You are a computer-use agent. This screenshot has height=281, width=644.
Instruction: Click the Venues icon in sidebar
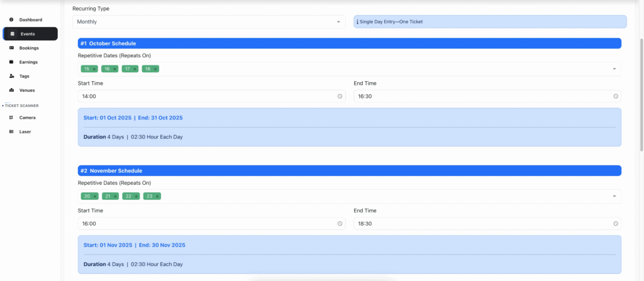(11, 91)
